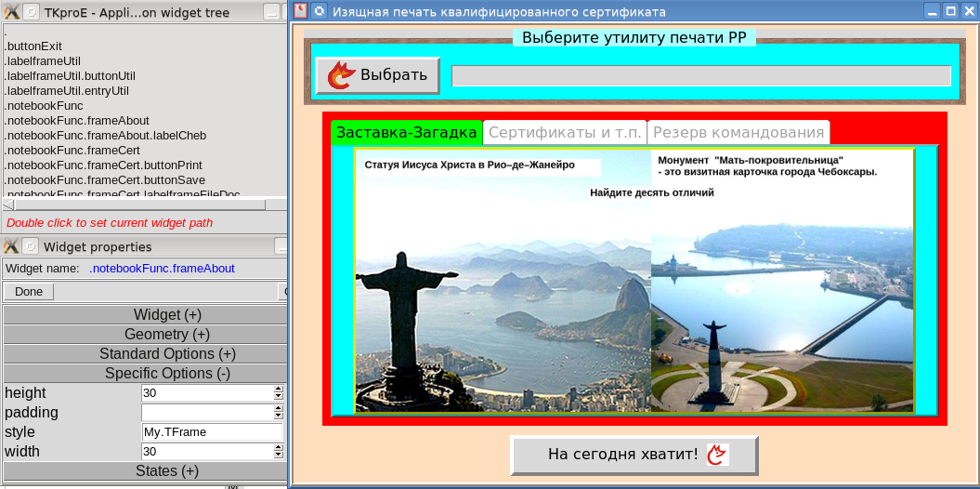This screenshot has height=489, width=980.
Task: Collapse the Specific Options (-) section
Action: 145,374
